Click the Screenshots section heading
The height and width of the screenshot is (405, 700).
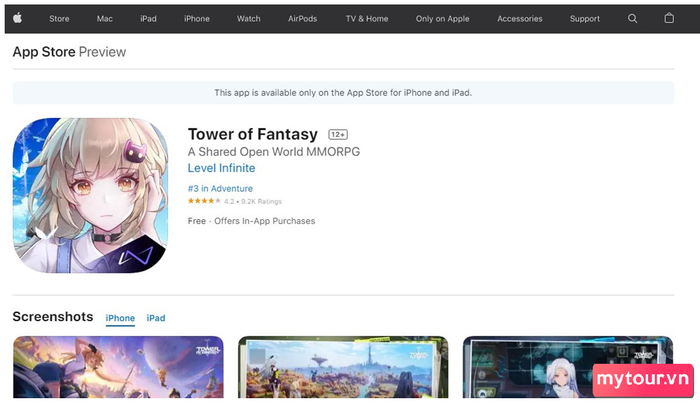point(53,317)
